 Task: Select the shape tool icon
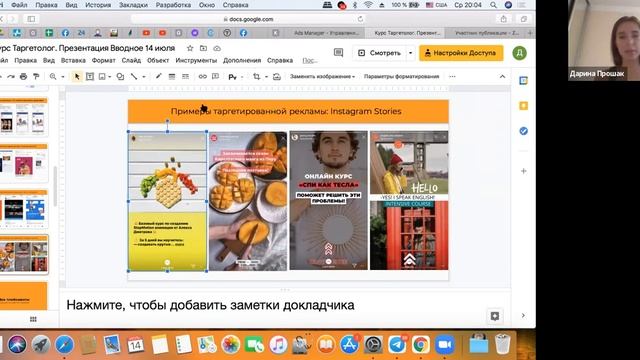(x=120, y=76)
